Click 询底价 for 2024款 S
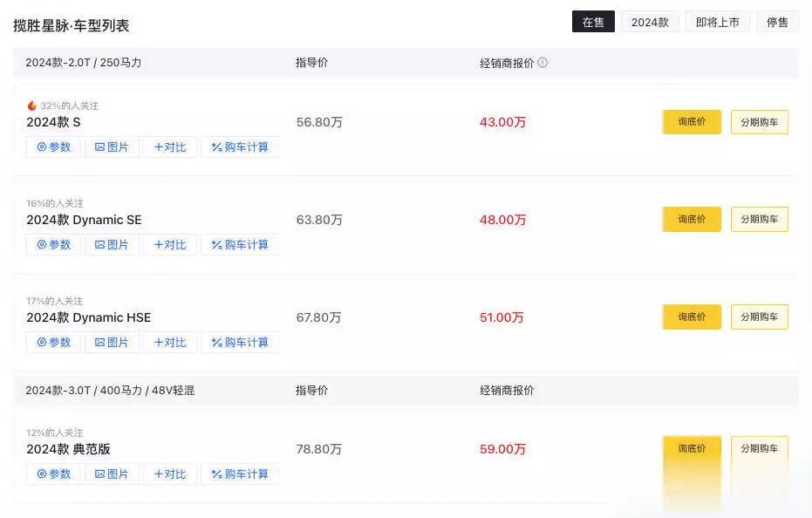812x518 pixels. [x=692, y=122]
